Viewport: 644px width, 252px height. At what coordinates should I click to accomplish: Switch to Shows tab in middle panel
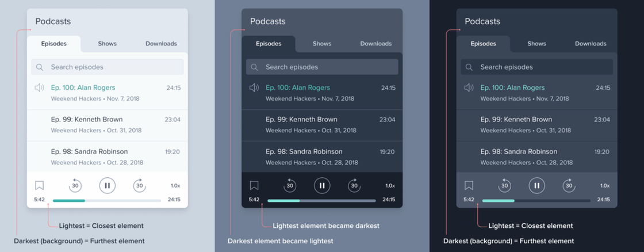(322, 44)
